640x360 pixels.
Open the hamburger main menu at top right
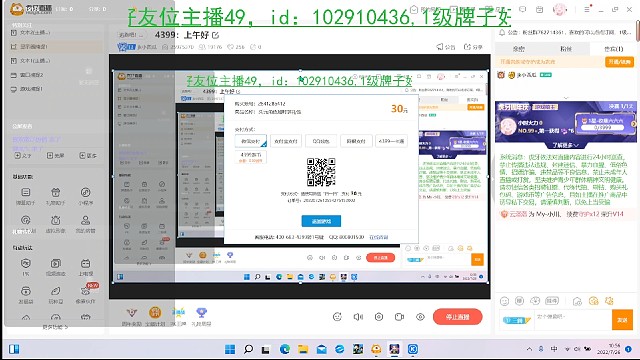point(587,9)
